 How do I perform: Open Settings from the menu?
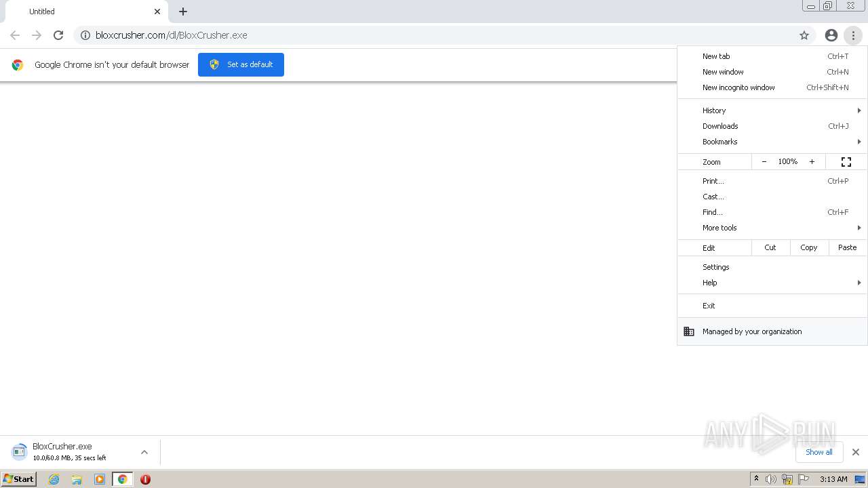tap(772, 267)
